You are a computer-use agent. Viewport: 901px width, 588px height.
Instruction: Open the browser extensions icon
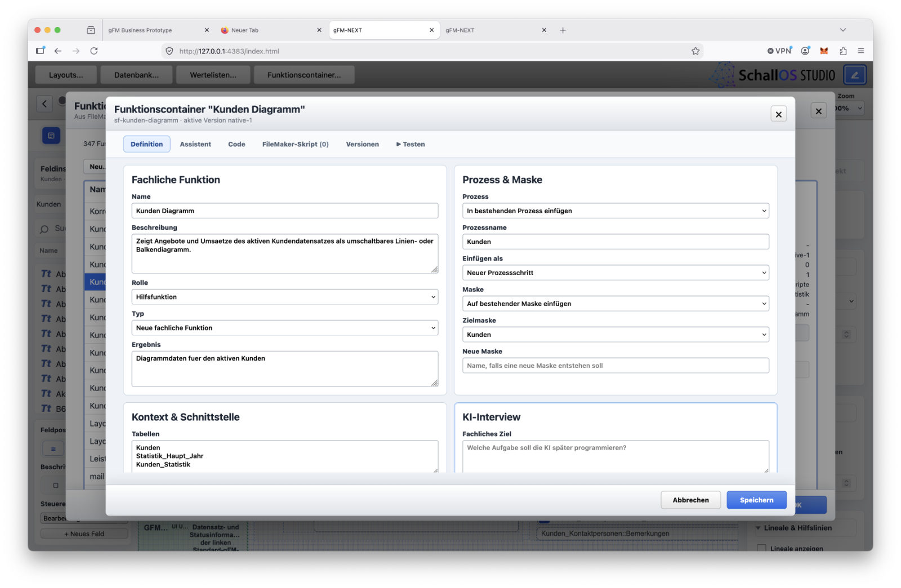pos(843,51)
